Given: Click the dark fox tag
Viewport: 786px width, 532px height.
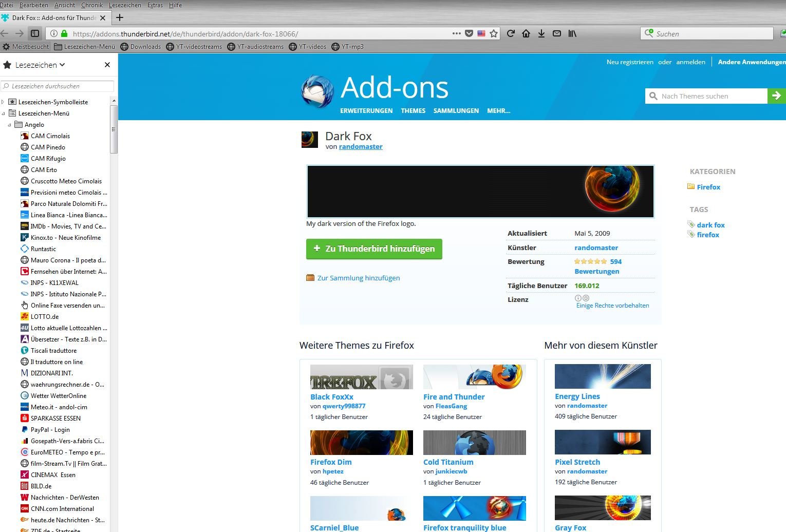Looking at the screenshot, I should pos(711,225).
